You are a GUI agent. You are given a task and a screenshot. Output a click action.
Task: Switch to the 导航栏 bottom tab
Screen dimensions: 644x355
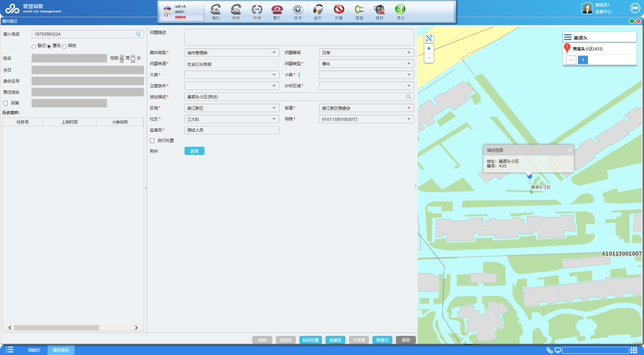[x=34, y=350]
